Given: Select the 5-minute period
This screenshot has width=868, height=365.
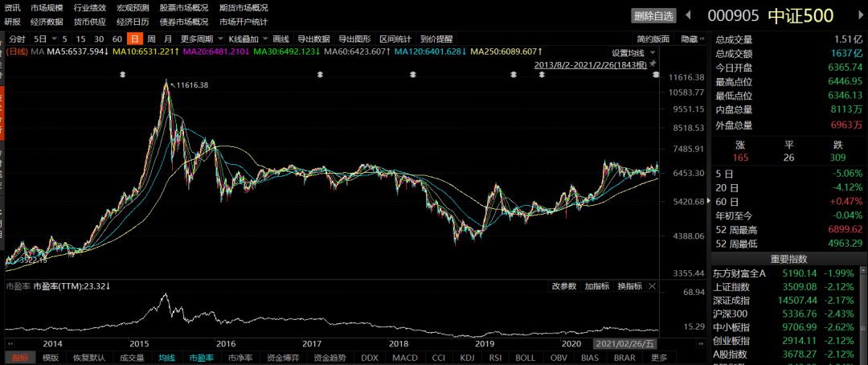Looking at the screenshot, I should point(65,39).
